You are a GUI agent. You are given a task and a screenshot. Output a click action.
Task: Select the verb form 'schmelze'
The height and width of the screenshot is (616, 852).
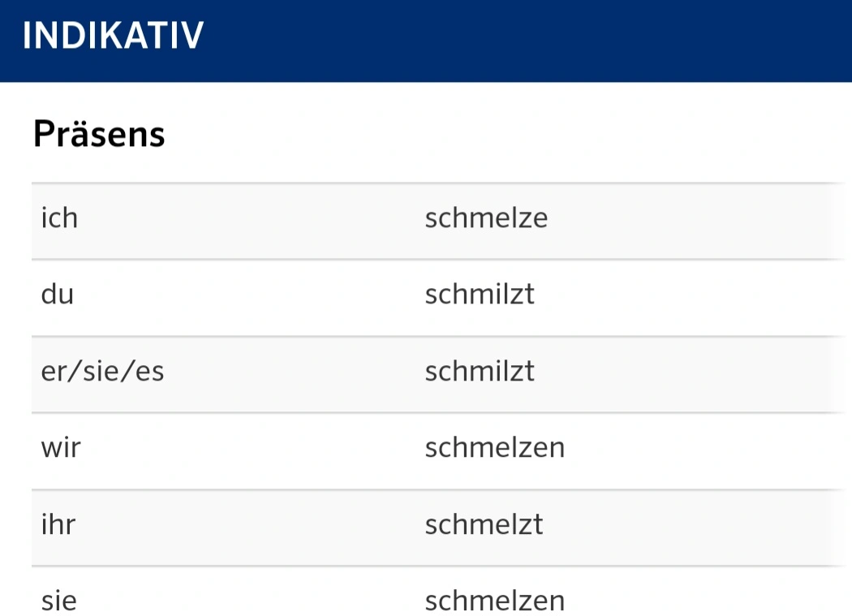[x=486, y=218]
